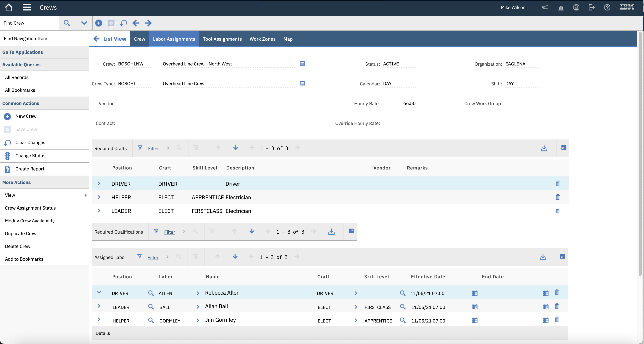Image resolution: width=644 pixels, height=344 pixels.
Task: Expand the DRIVER required craft row
Action: (x=99, y=184)
